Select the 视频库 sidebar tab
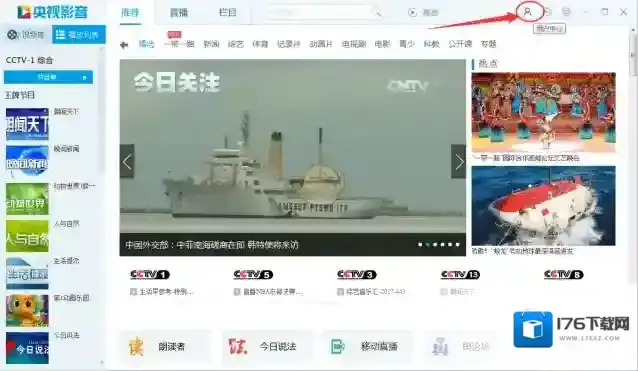Viewport: 638px width, 371px height. (26, 35)
